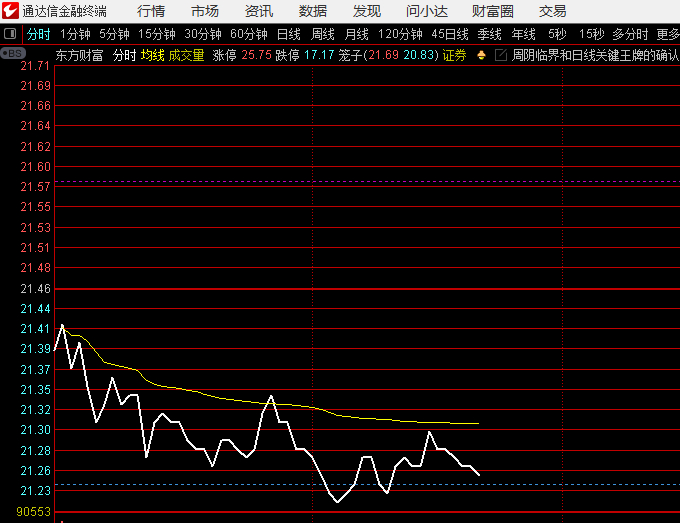680x523 pixels.
Task: Switch to 年线 chart
Action: 523,34
